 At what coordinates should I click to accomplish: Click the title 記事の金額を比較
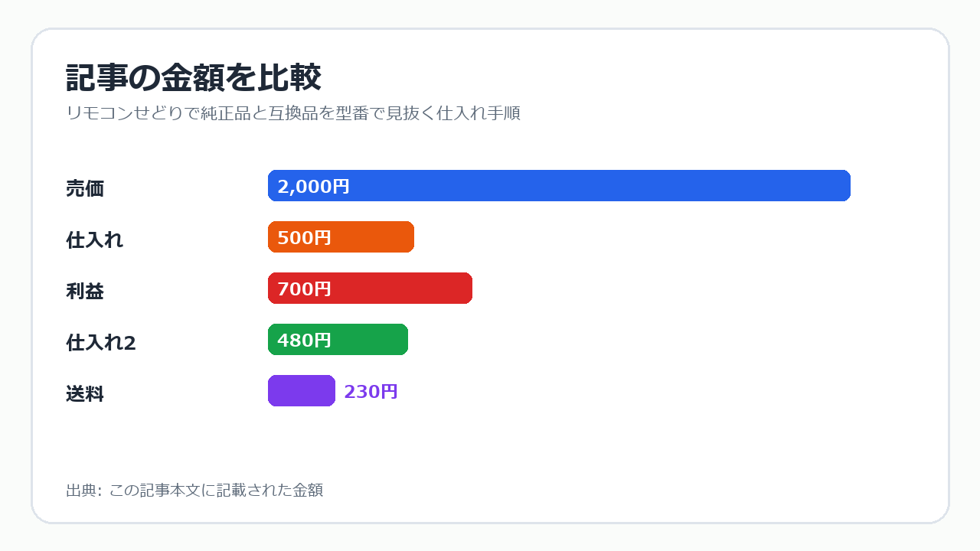coord(193,78)
